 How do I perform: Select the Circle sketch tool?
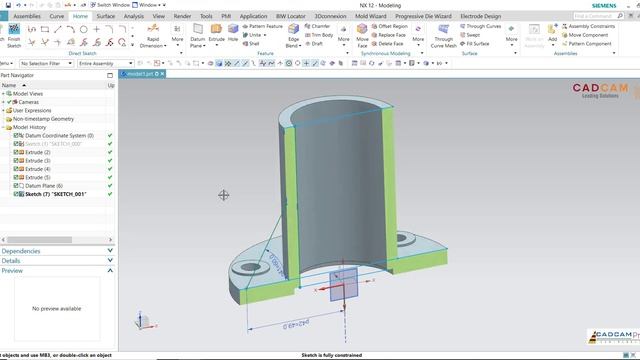pyautogui.click(x=84, y=29)
